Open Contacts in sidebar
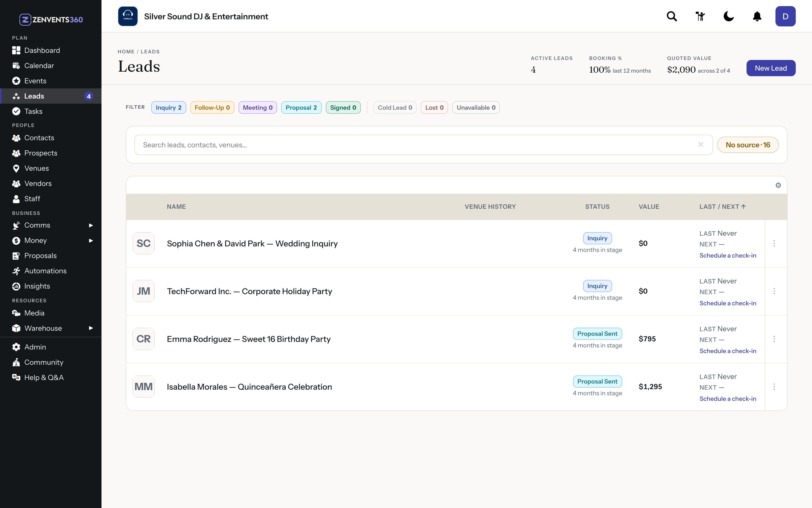Viewport: 812px width, 508px height. coord(51,138)
